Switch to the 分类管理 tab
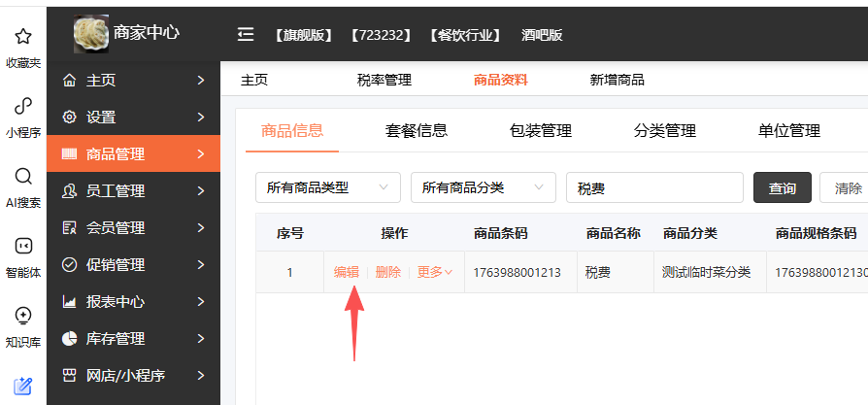 665,131
